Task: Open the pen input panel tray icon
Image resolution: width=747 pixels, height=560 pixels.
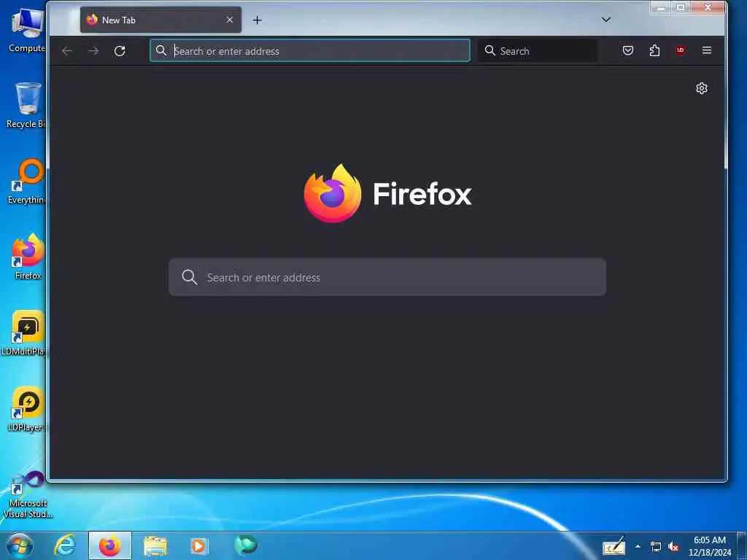Action: (614, 546)
